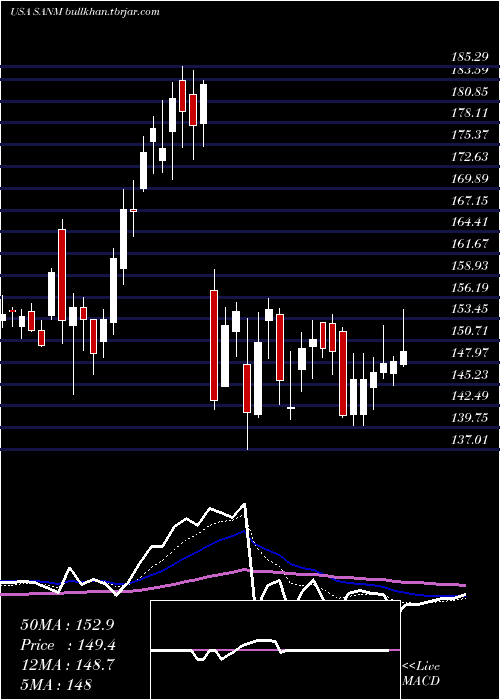500x700 pixels.
Task: Click the 169.89 price axis label
Action: pos(470,179)
